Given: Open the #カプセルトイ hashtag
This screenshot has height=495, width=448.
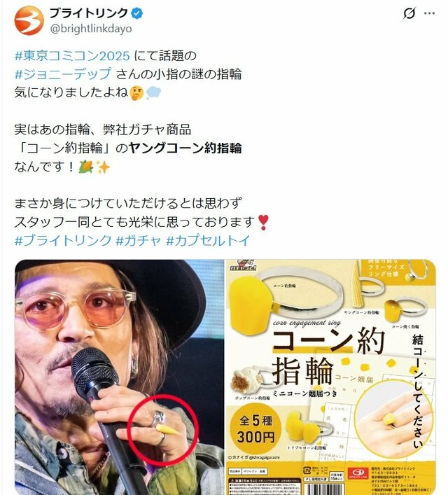Looking at the screenshot, I should click(x=208, y=241).
